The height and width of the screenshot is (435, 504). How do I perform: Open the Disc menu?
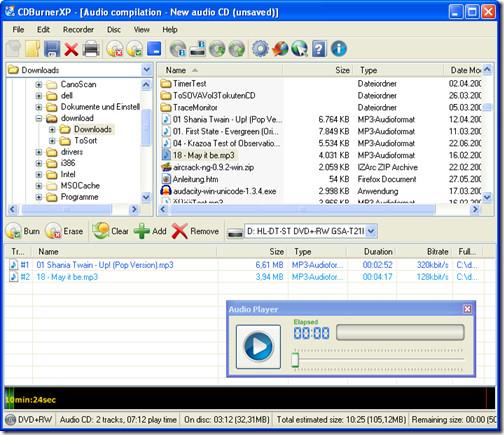pyautogui.click(x=114, y=30)
